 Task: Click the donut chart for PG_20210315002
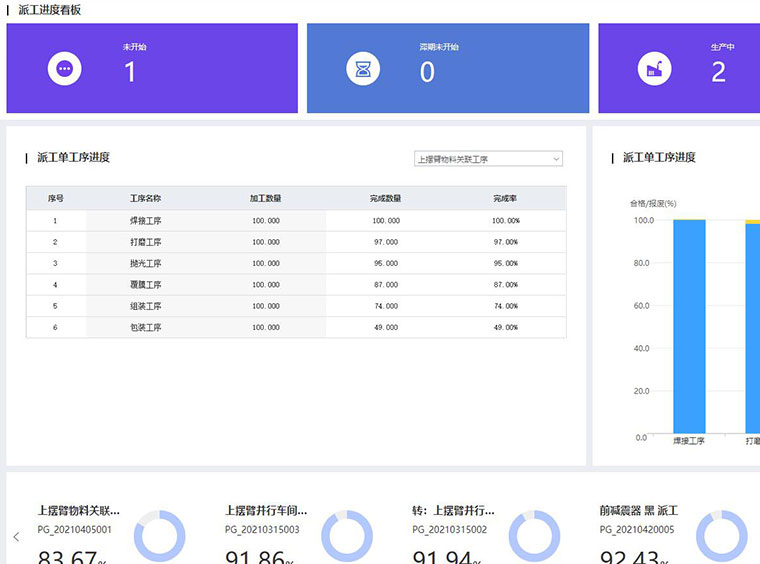pos(534,536)
